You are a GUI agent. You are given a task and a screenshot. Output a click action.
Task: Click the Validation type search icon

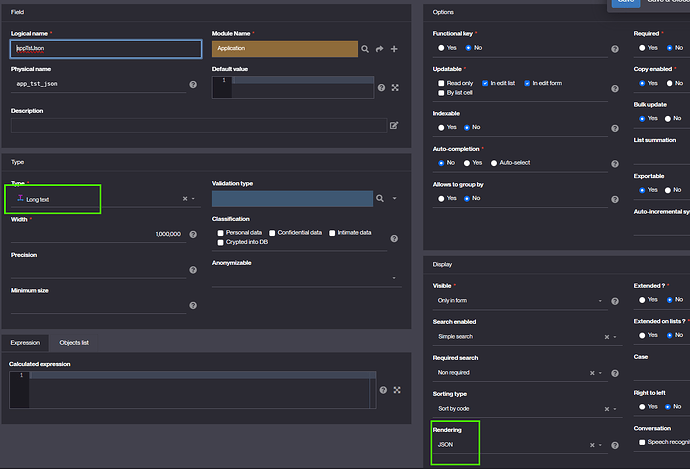pos(380,199)
